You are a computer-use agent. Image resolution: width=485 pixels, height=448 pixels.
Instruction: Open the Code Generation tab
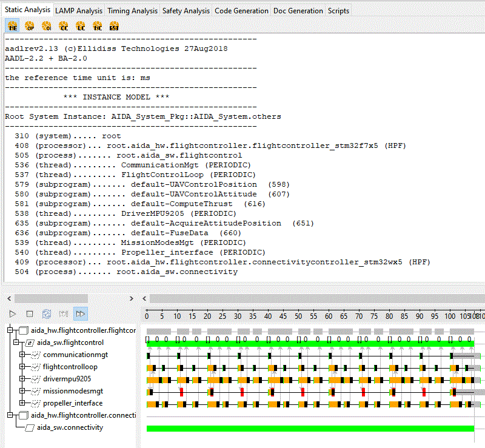point(241,11)
